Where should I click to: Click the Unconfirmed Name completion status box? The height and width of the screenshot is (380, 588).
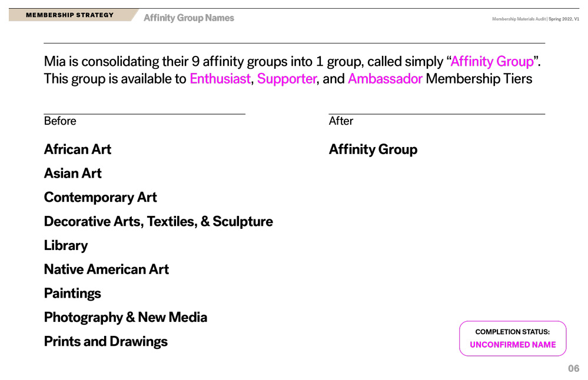(x=513, y=338)
